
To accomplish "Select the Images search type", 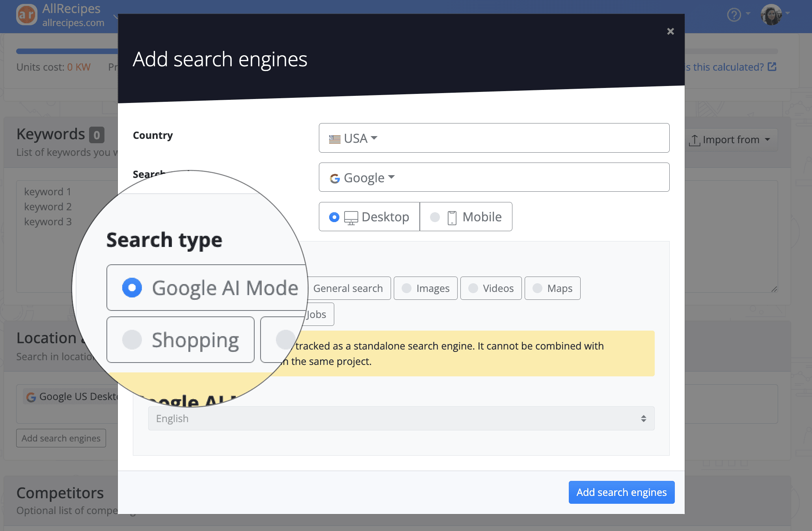I will (425, 288).
